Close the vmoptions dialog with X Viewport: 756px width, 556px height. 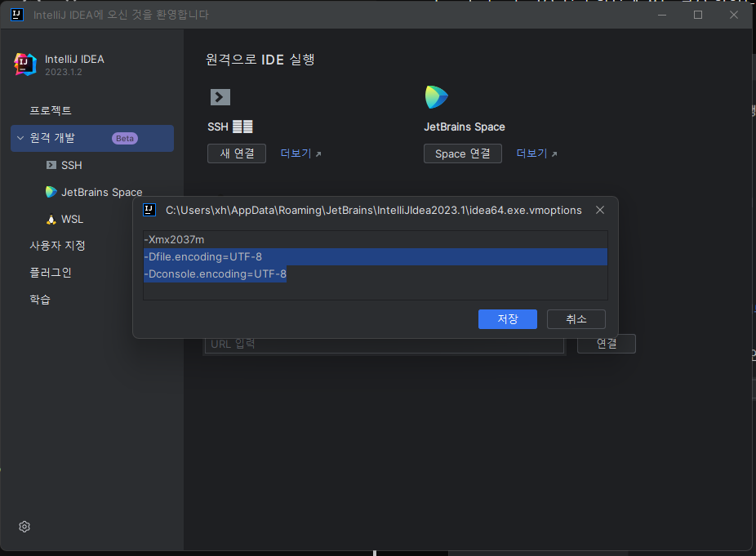click(x=600, y=210)
